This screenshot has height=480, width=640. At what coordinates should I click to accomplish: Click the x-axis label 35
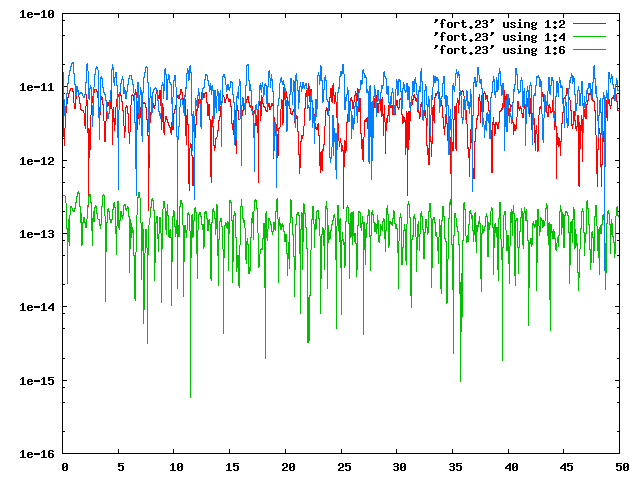click(x=455, y=467)
